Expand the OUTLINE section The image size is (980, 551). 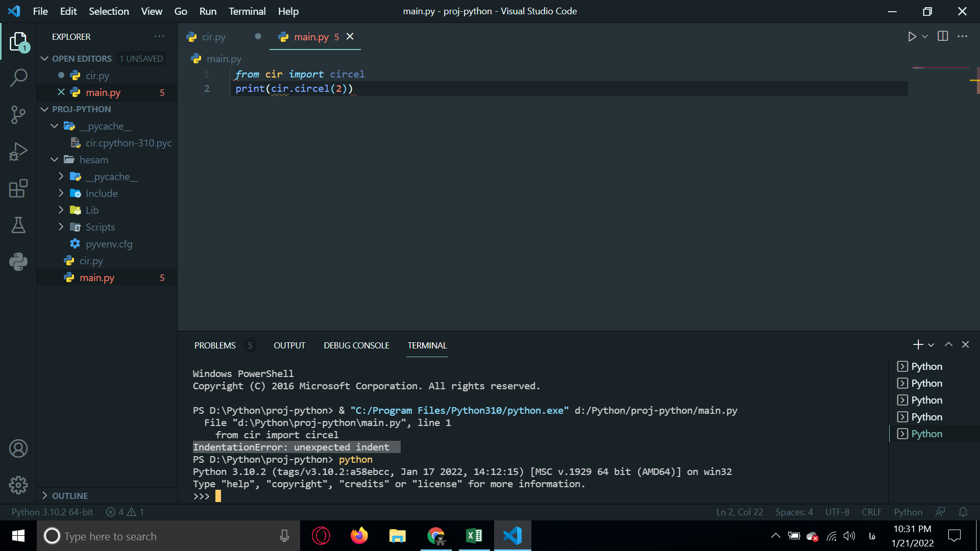pyautogui.click(x=69, y=496)
